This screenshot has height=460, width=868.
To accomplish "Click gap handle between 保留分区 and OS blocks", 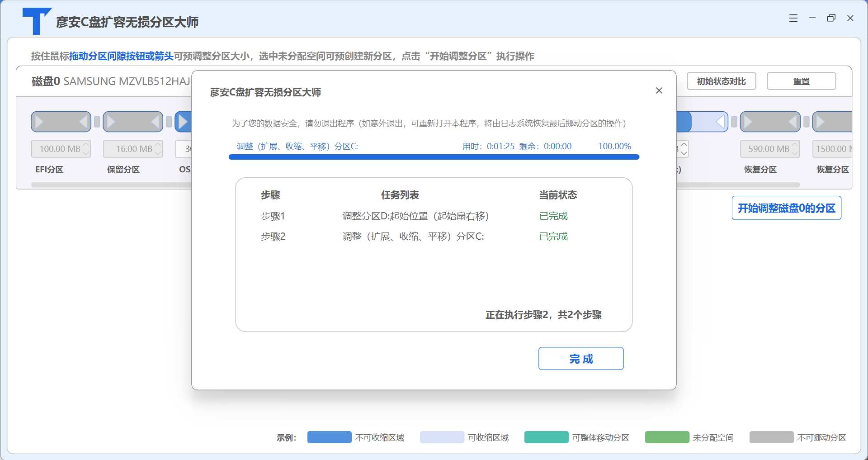I will point(169,122).
